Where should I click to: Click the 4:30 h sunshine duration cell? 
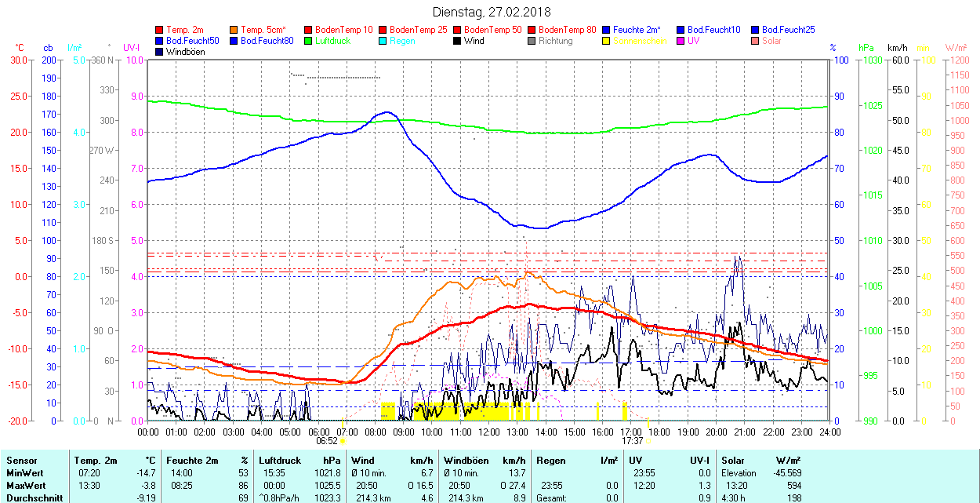pyautogui.click(x=735, y=498)
